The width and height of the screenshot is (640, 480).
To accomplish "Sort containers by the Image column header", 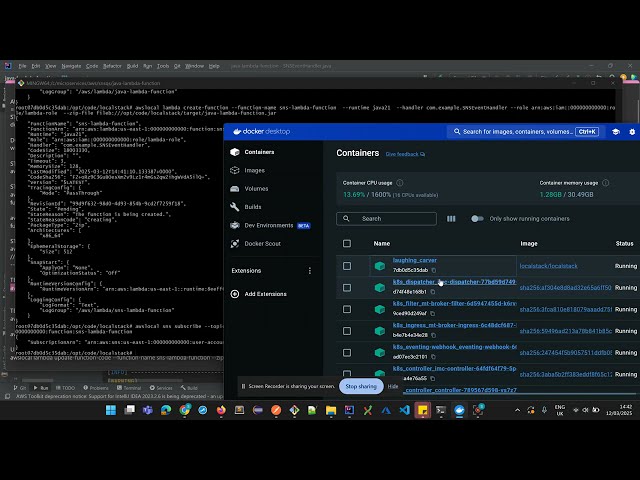I will point(529,244).
